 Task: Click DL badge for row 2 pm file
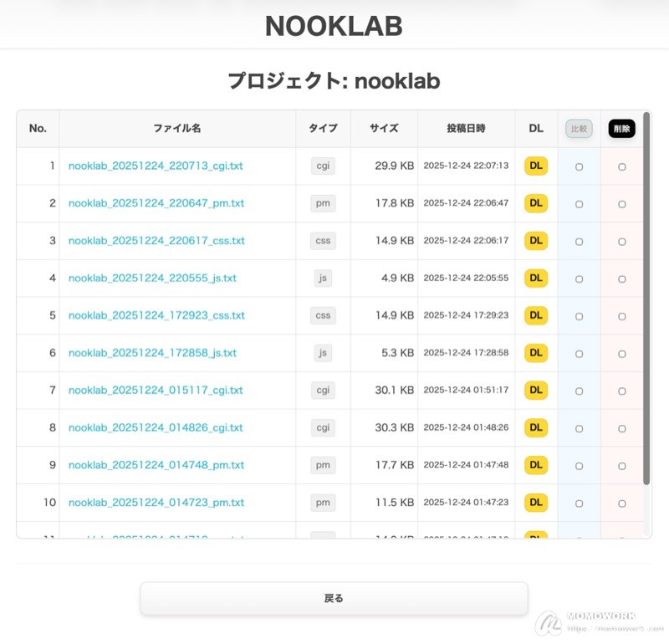536,203
